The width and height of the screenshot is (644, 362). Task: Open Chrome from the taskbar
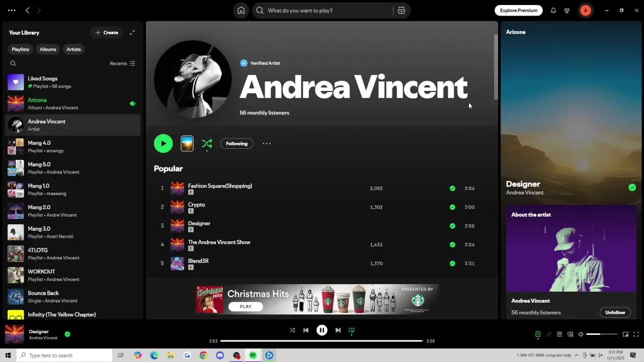[203, 355]
